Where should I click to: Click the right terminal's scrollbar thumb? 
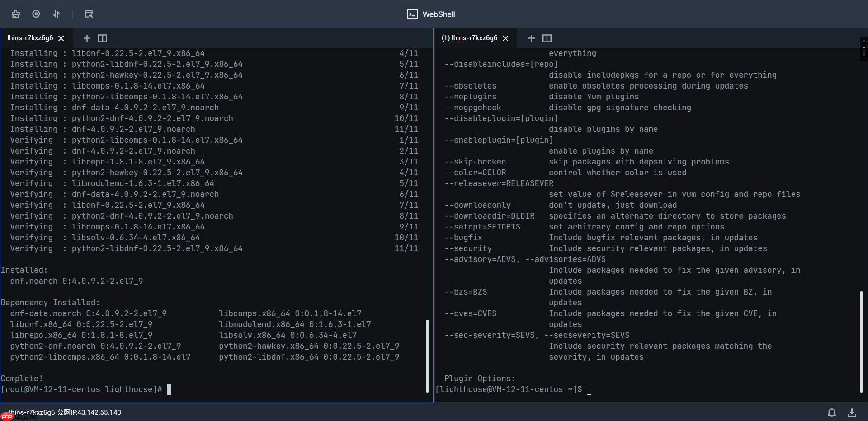[x=861, y=341]
